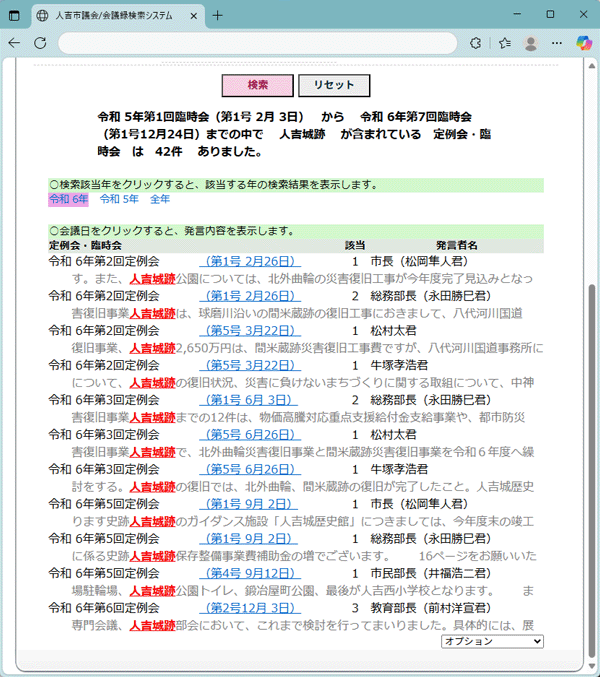The image size is (600, 677).
Task: Click the browser back arrow
Action: [14, 43]
